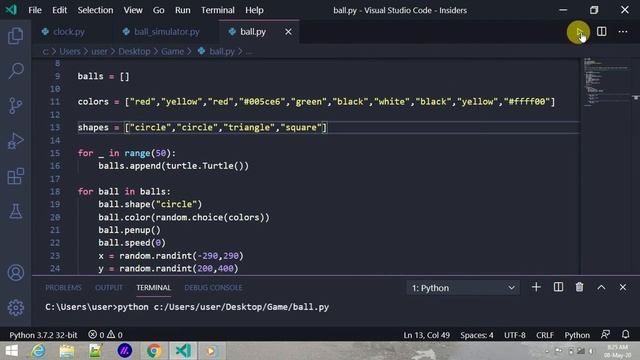Open the Windows Start button
Viewport: 640px width, 360px height.
(11, 351)
